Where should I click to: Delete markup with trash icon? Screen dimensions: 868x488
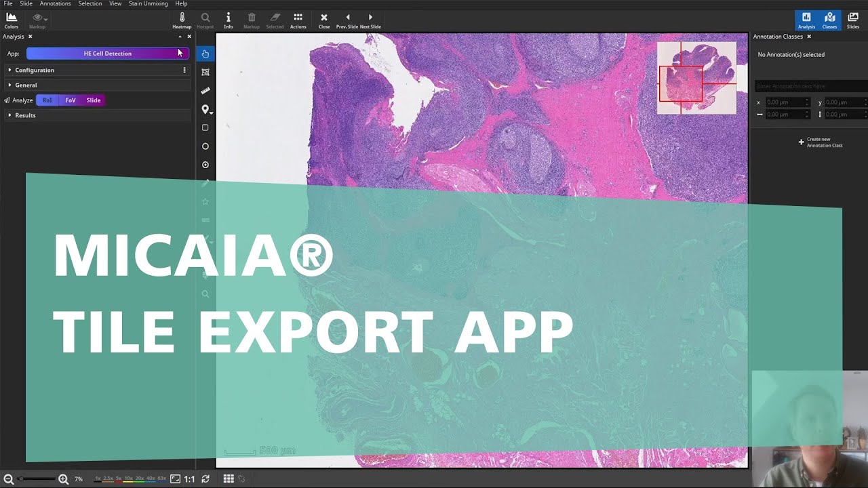point(252,20)
